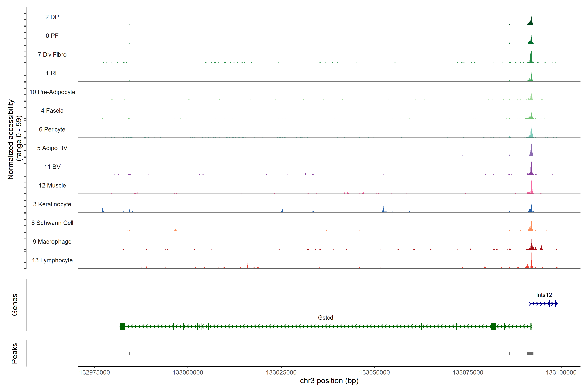Click the Peaks panel label
The image size is (588, 392).
pyautogui.click(x=15, y=353)
